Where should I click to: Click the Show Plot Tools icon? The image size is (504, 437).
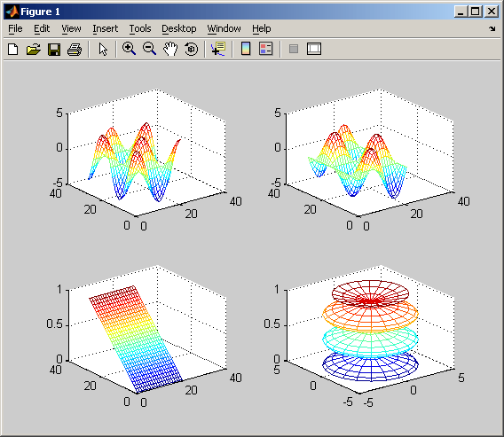click(314, 49)
